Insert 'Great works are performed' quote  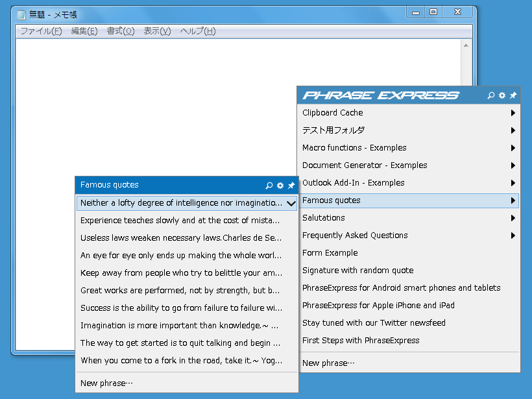(187, 291)
